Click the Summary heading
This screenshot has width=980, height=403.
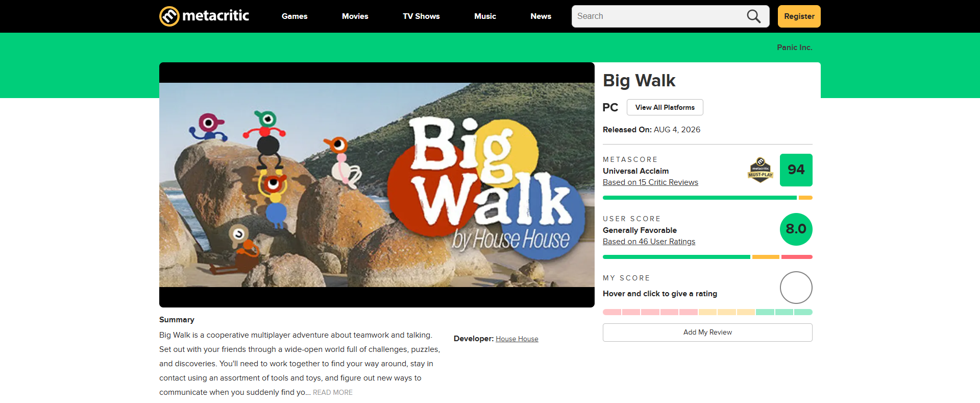[177, 320]
